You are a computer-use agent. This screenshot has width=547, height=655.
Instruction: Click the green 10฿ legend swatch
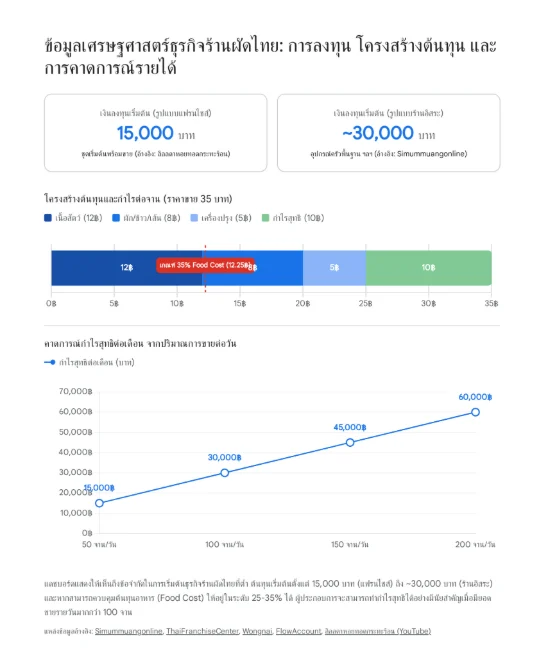[265, 218]
